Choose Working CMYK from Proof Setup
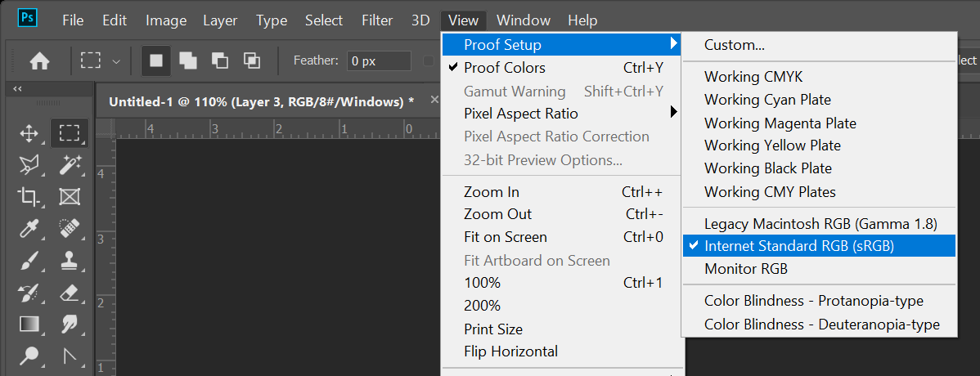Viewport: 980px width, 376px height. [x=753, y=77]
